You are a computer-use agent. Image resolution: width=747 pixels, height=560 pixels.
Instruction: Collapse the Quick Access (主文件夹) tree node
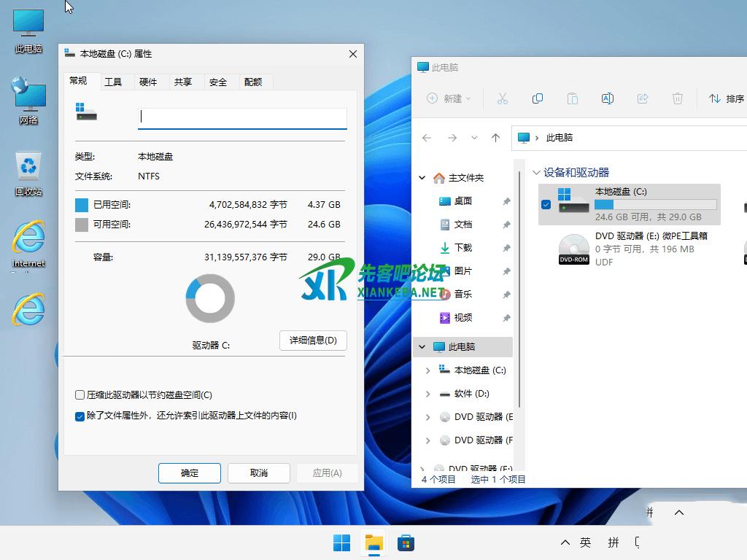pyautogui.click(x=422, y=178)
